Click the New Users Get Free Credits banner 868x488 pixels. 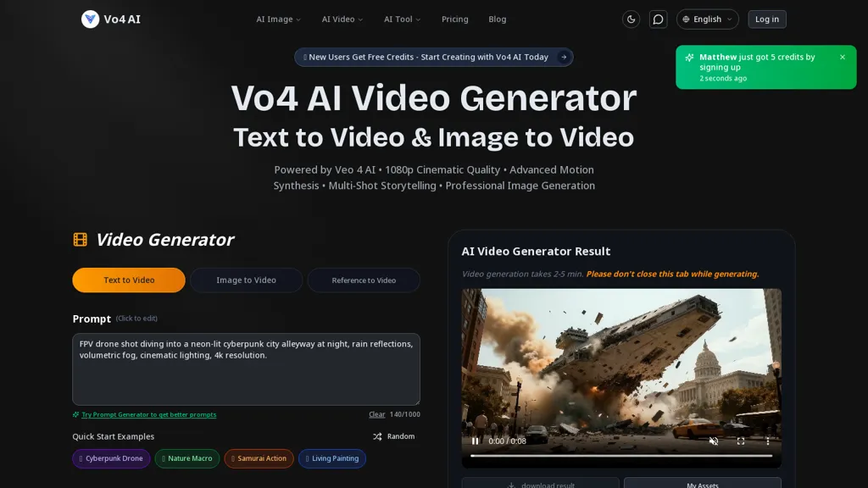pos(433,57)
